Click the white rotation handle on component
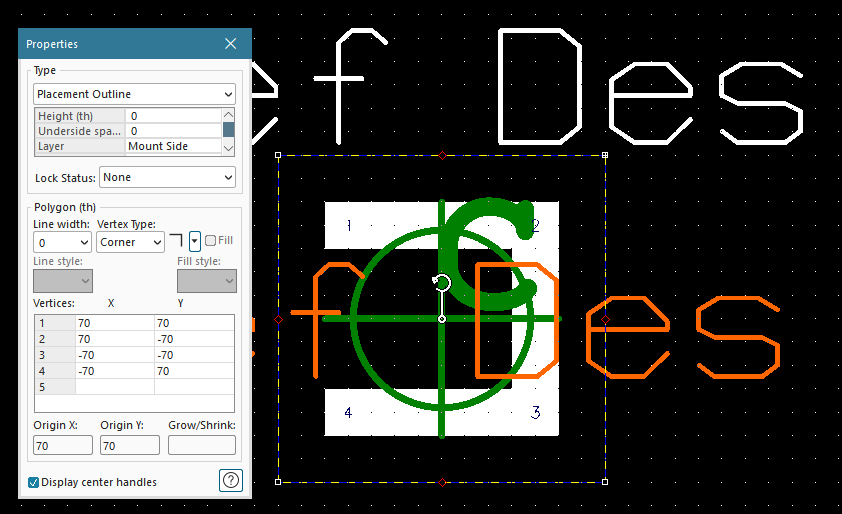This screenshot has height=514, width=842. (x=442, y=284)
